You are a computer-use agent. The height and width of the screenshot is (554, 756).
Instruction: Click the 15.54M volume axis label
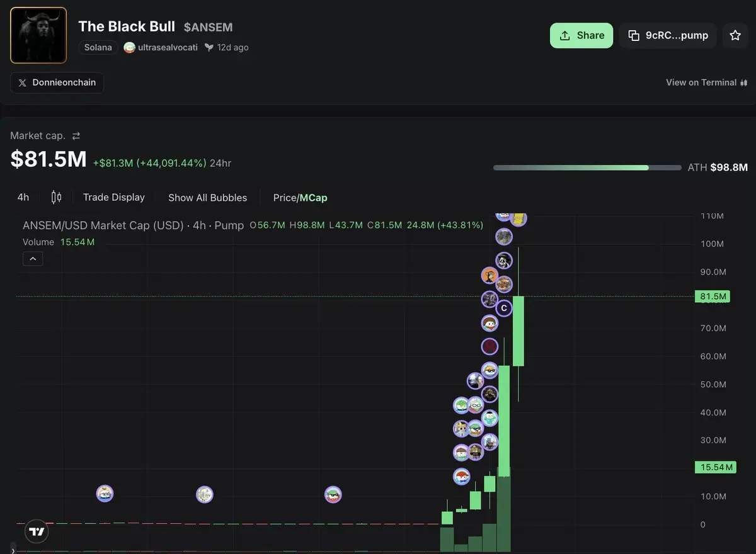[715, 467]
